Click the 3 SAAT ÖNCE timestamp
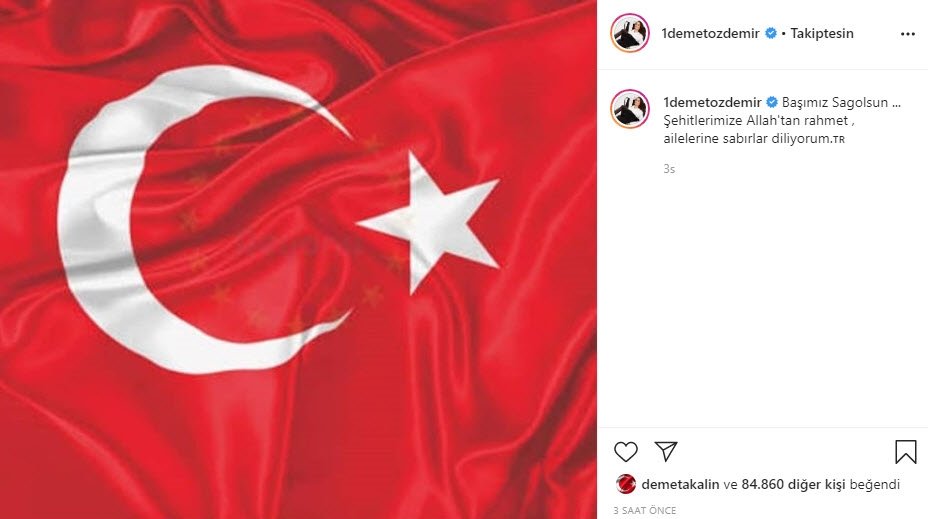 point(645,510)
